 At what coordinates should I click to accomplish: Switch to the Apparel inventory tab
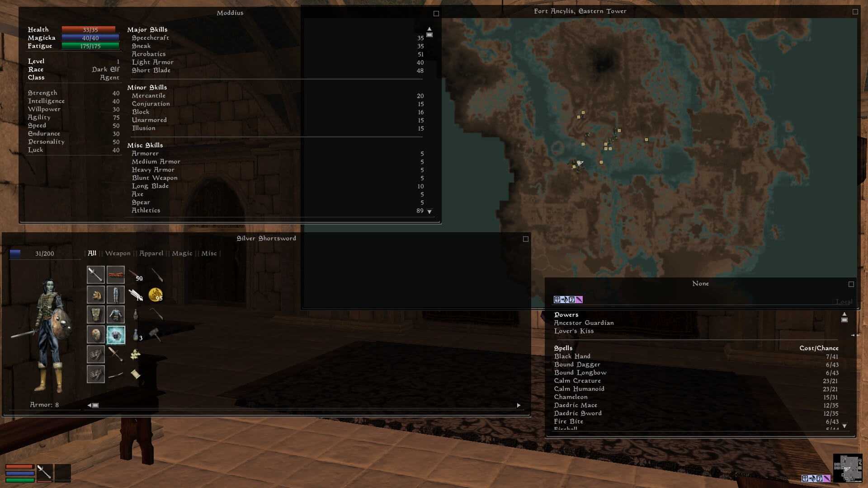151,253
